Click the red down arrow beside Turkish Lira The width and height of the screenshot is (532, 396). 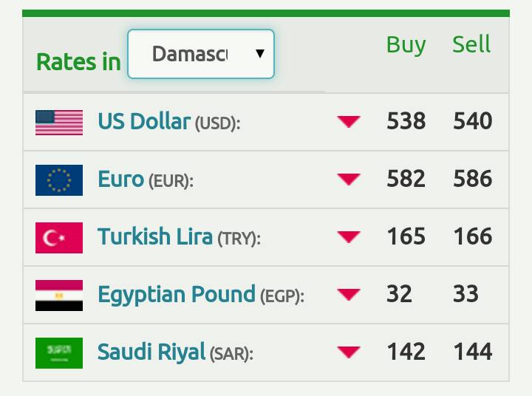[349, 237]
